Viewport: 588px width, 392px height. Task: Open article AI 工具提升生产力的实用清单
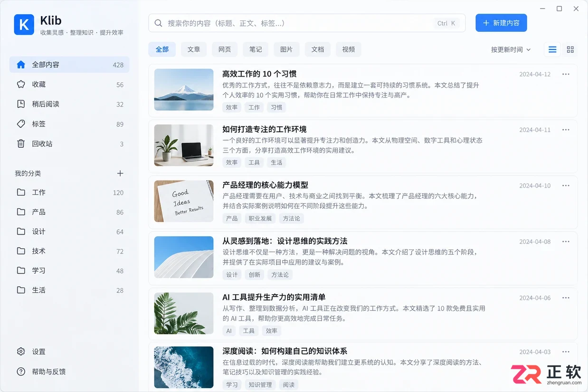[274, 297]
